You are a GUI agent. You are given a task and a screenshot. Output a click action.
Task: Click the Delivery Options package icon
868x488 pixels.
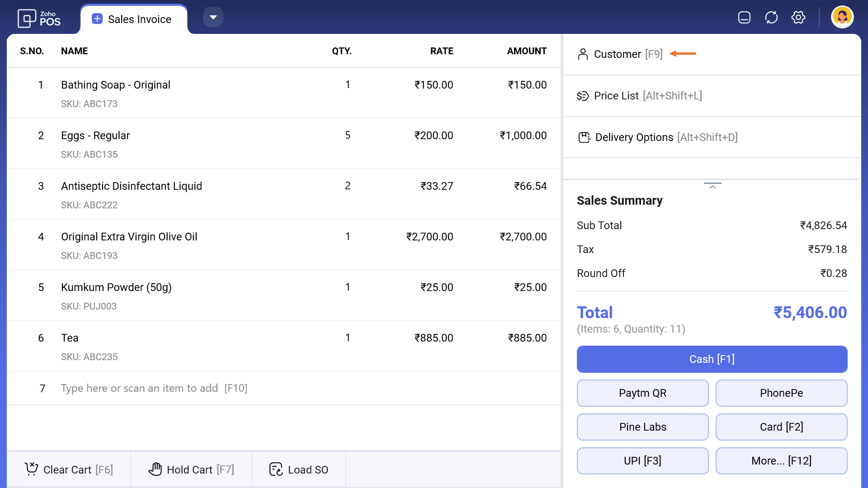coord(584,137)
